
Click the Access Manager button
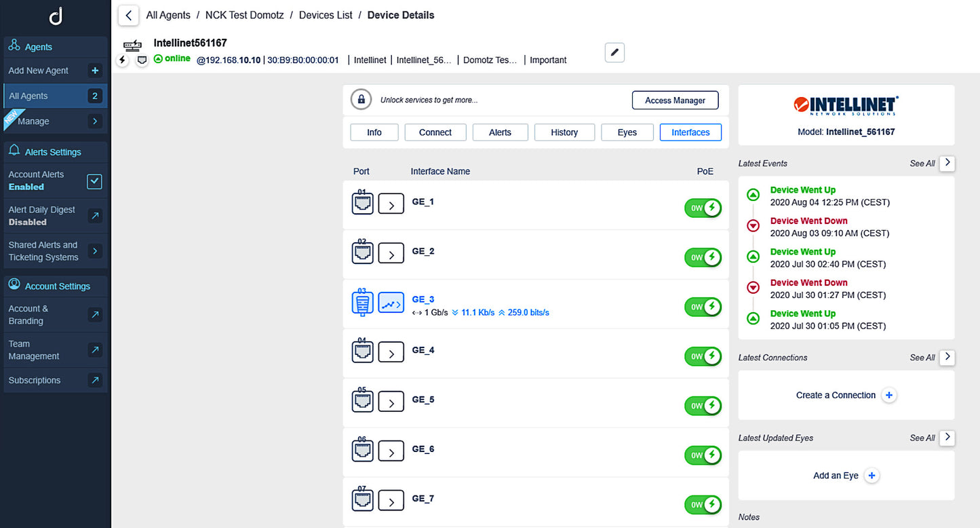[675, 100]
